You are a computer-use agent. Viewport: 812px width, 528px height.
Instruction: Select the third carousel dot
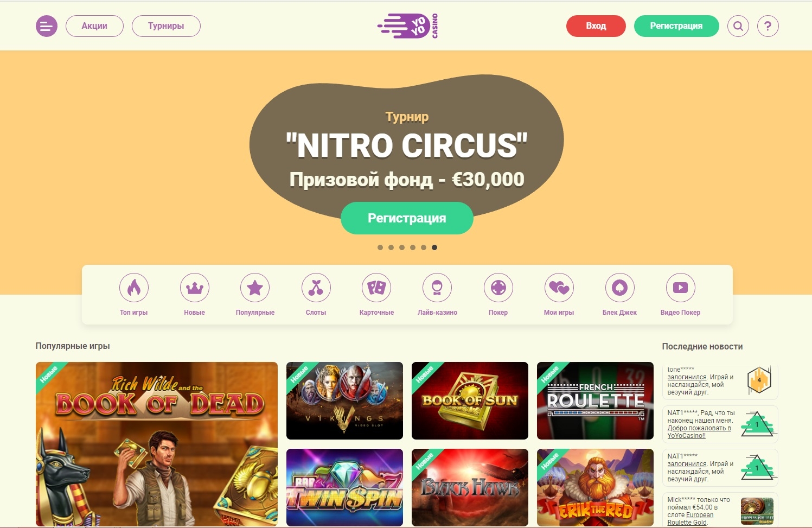tap(402, 247)
